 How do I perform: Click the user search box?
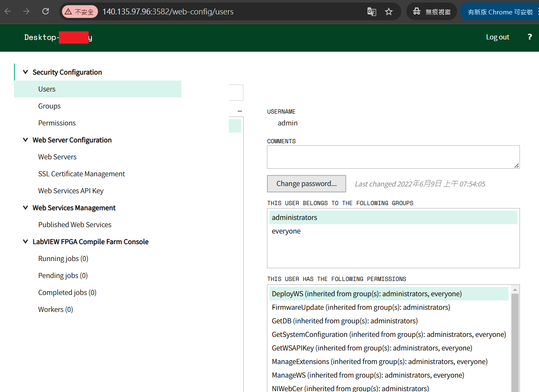click(236, 92)
